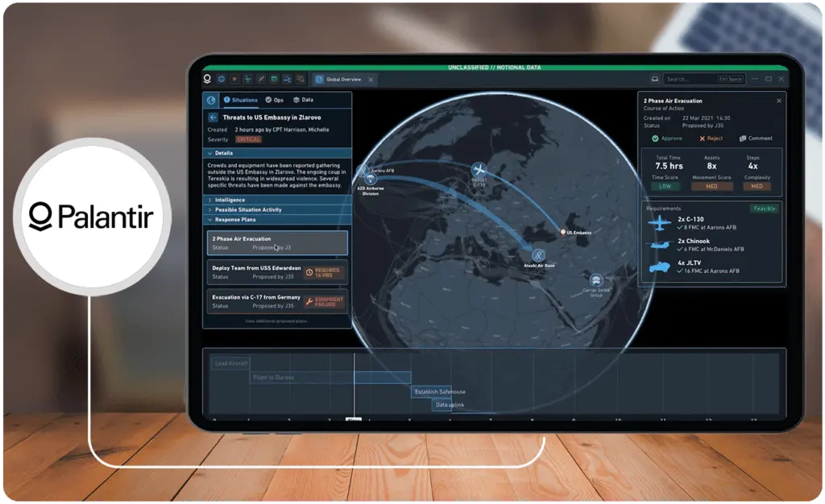The image size is (825, 504).
Task: Reject the course of action
Action: (x=711, y=138)
